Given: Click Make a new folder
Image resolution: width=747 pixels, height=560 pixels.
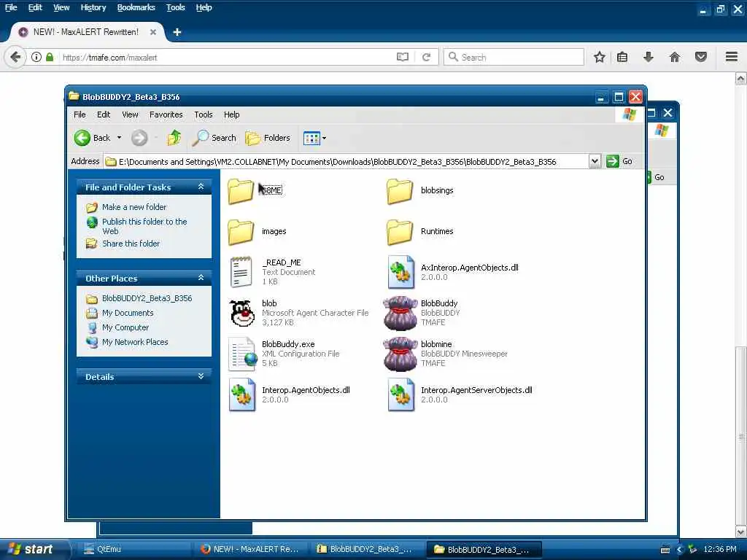Looking at the screenshot, I should 134,207.
